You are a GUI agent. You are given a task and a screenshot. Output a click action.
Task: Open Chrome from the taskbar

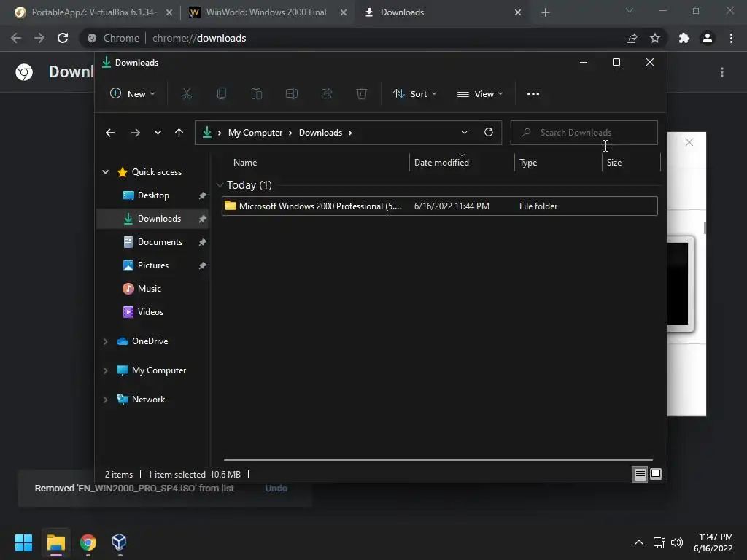[x=88, y=542]
